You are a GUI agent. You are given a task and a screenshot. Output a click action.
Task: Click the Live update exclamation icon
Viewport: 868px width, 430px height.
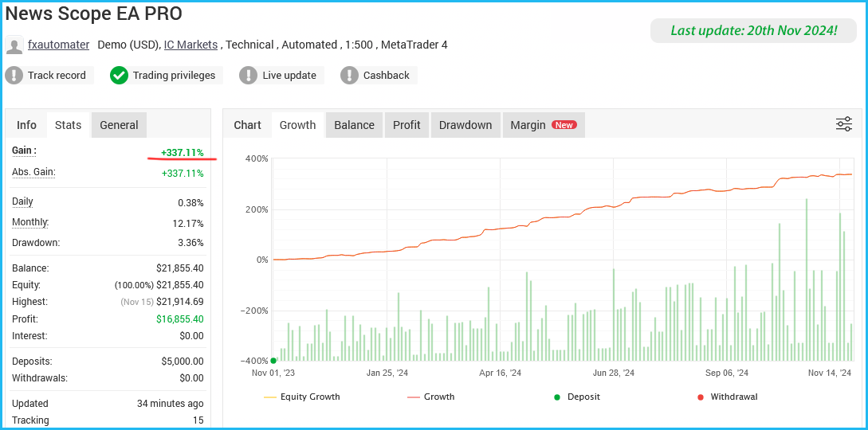click(249, 75)
